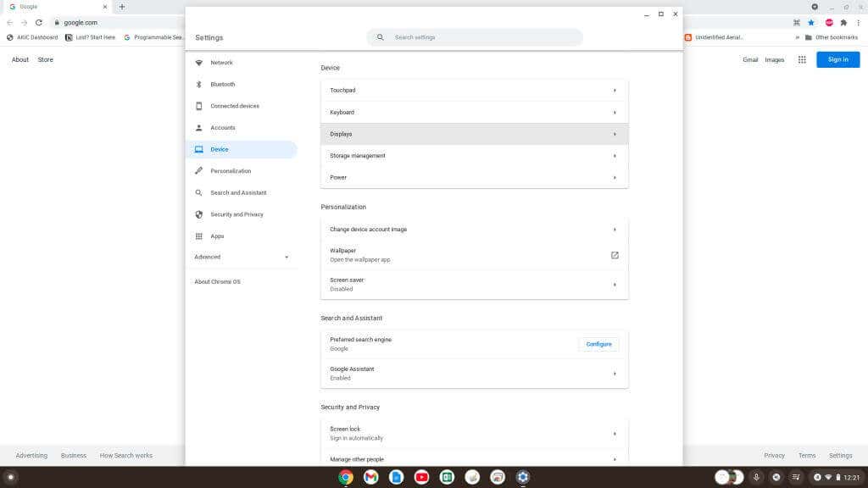Open a new Chrome tab
This screenshot has width=868, height=488.
point(122,7)
